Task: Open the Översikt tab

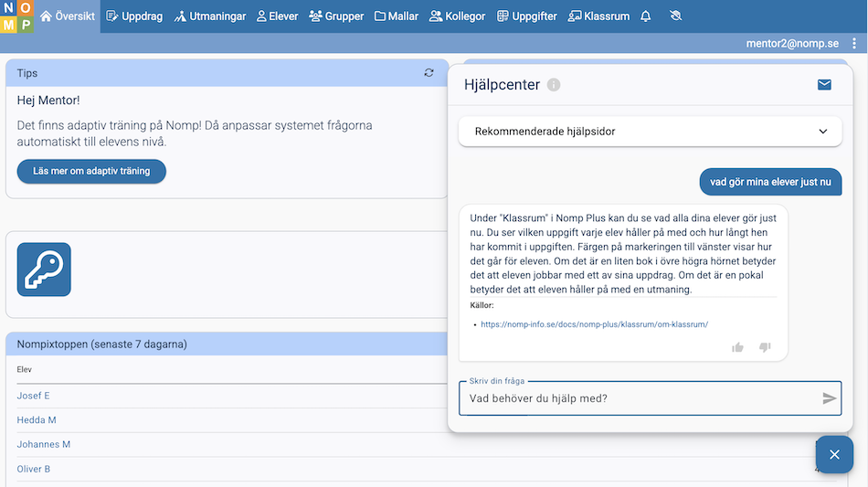Action: point(67,16)
